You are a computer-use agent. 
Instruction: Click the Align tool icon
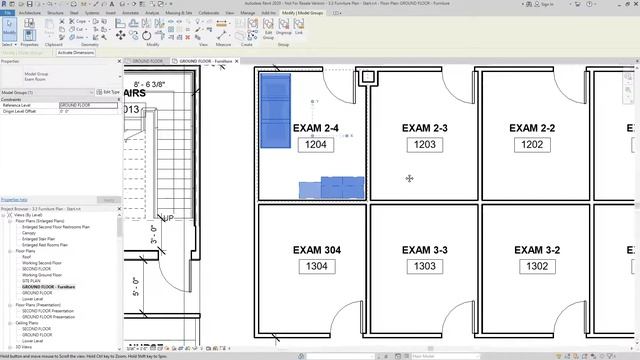point(120,23)
